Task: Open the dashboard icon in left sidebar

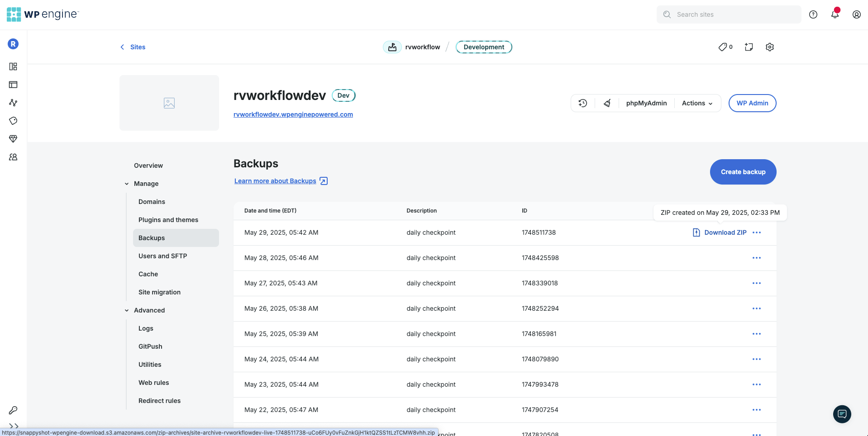Action: [x=13, y=66]
